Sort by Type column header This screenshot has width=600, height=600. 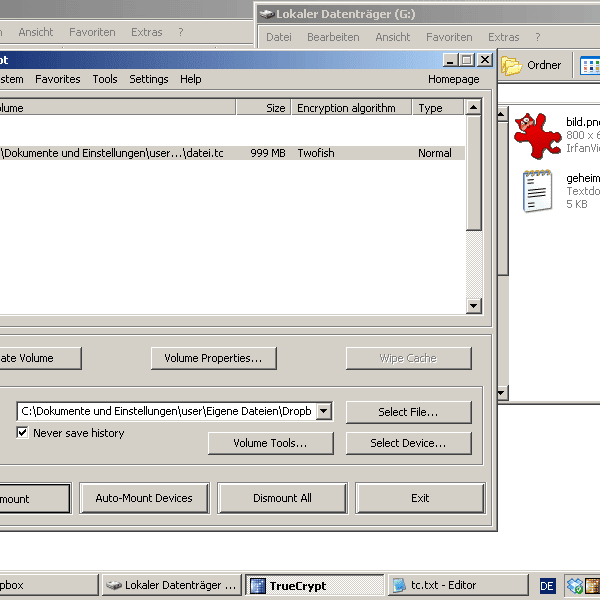438,108
